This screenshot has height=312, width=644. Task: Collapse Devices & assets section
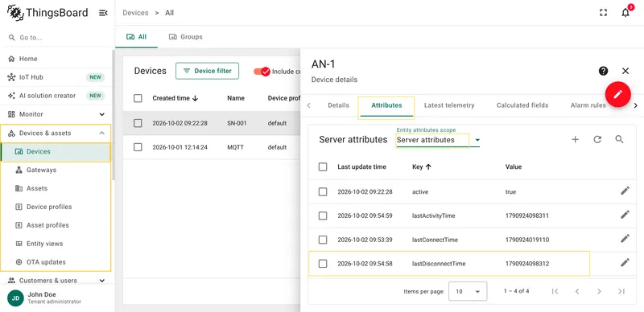pos(56,133)
